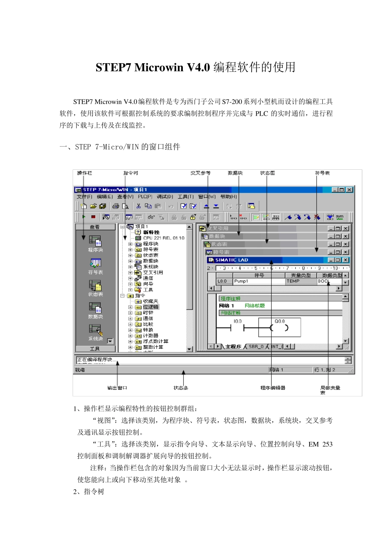Select 收藏夹 in instruction tree

[x=151, y=301]
